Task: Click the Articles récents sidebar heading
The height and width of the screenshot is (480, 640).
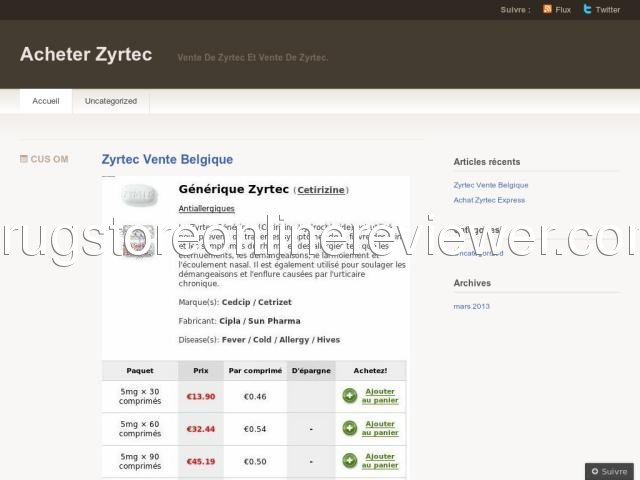Action: 487,162
